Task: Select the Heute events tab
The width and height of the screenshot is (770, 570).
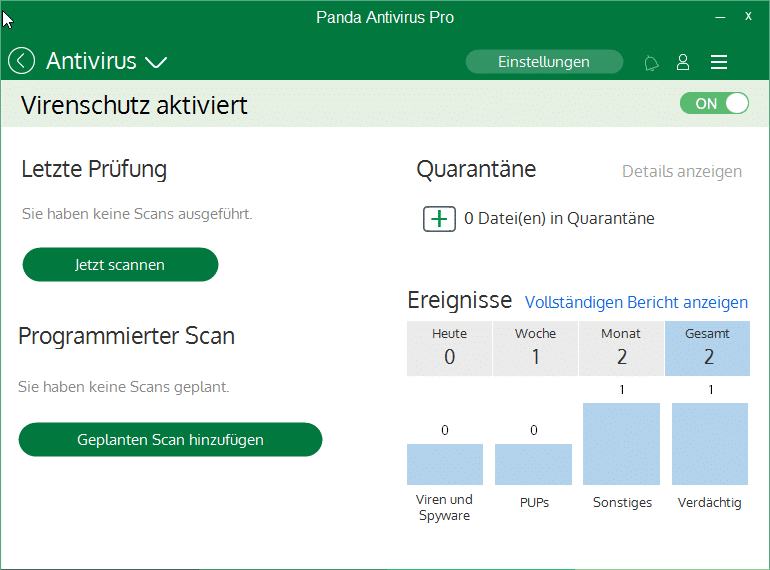Action: tap(449, 347)
